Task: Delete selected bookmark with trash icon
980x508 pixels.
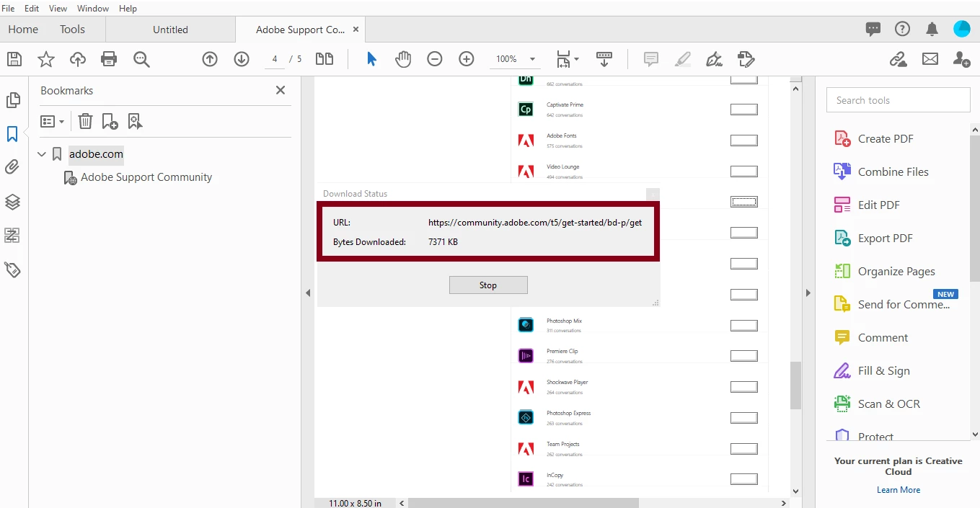Action: pos(85,121)
